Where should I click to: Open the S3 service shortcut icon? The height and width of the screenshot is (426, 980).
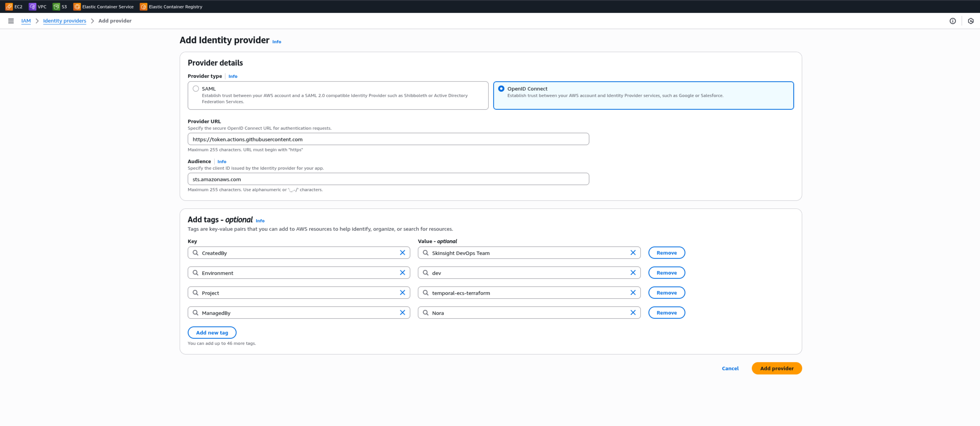click(56, 6)
